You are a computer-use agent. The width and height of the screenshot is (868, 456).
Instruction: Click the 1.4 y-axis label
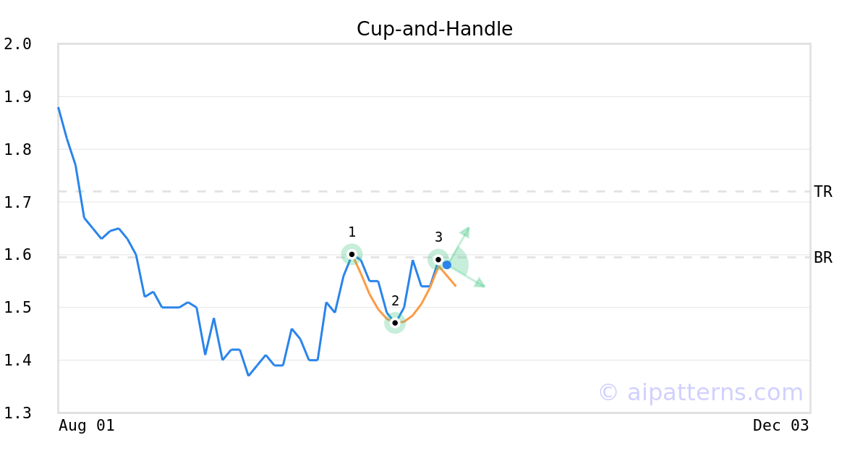(x=18, y=360)
